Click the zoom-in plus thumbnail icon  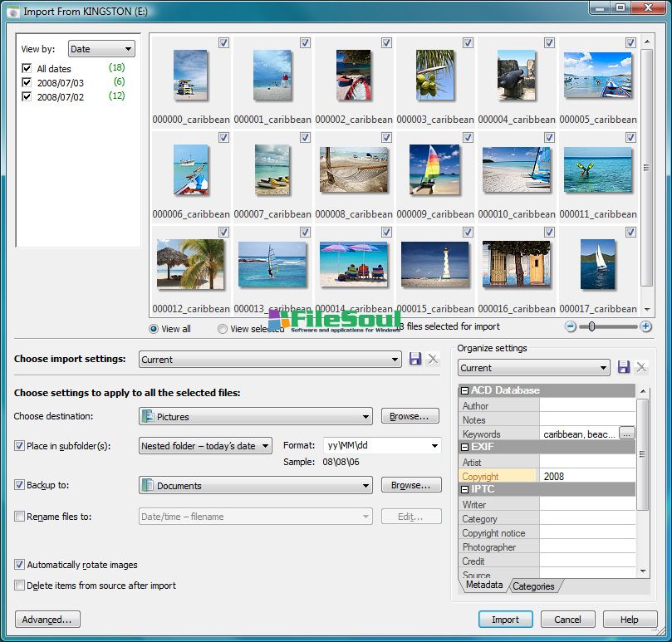[x=645, y=326]
